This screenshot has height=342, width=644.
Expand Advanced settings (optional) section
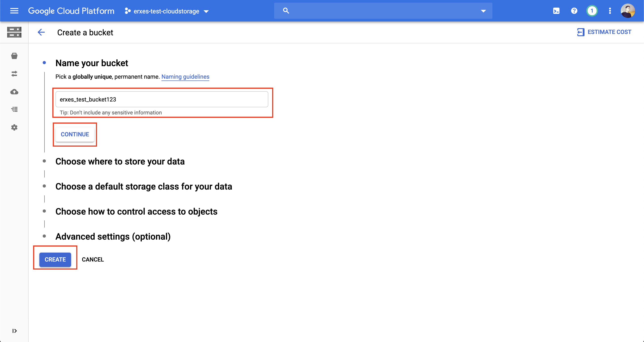pyautogui.click(x=113, y=236)
